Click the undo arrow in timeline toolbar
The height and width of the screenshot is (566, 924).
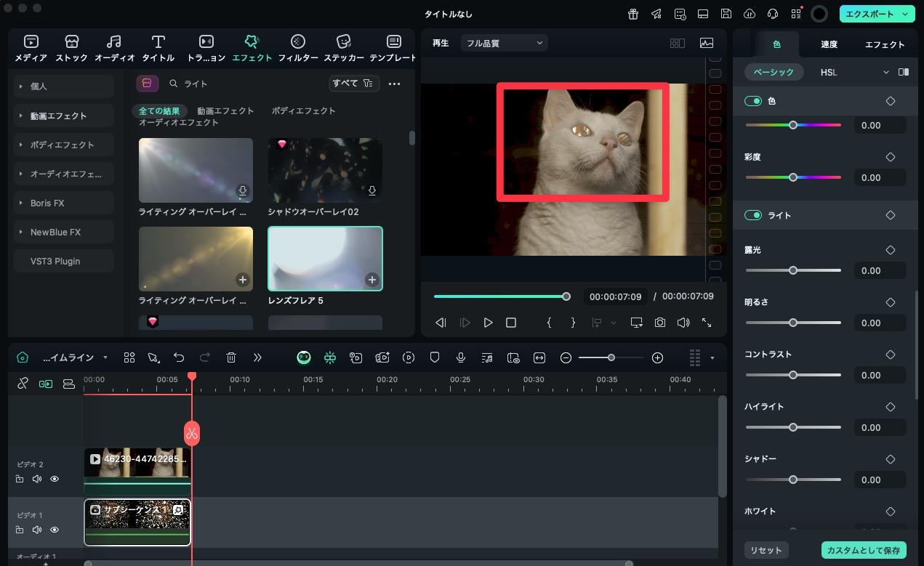179,357
